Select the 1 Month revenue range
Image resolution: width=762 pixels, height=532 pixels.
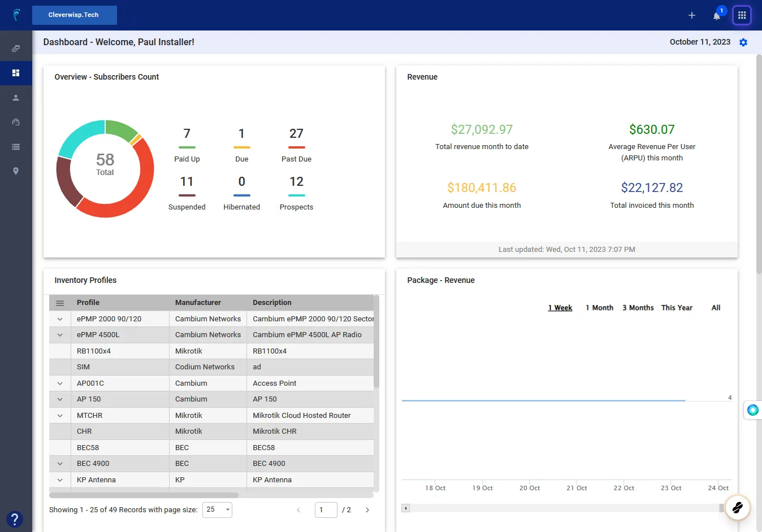tap(599, 308)
